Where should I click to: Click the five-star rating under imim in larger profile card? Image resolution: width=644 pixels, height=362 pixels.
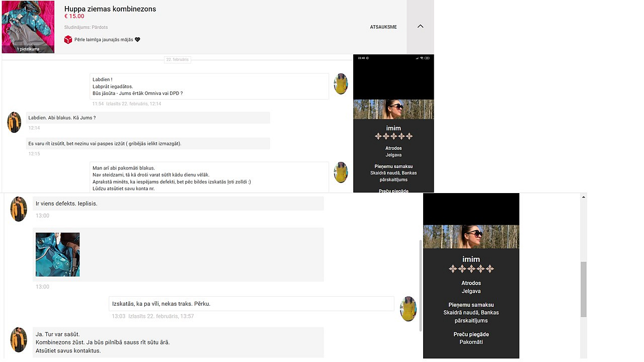coord(471,269)
